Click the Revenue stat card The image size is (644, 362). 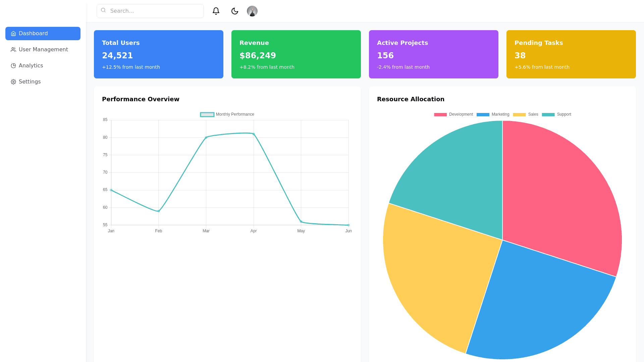tap(296, 54)
